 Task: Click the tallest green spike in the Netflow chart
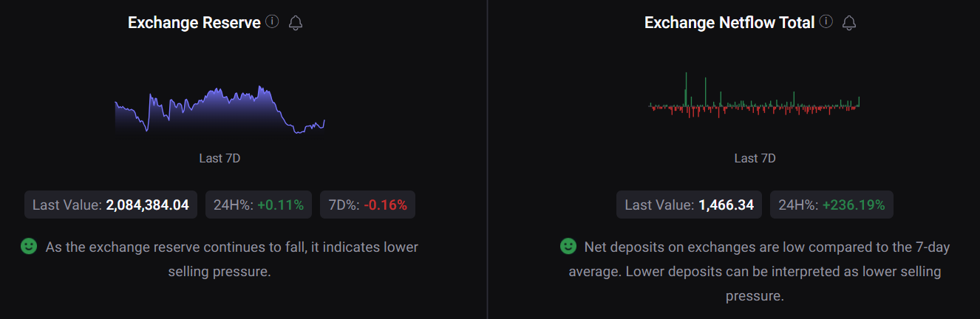pos(687,89)
